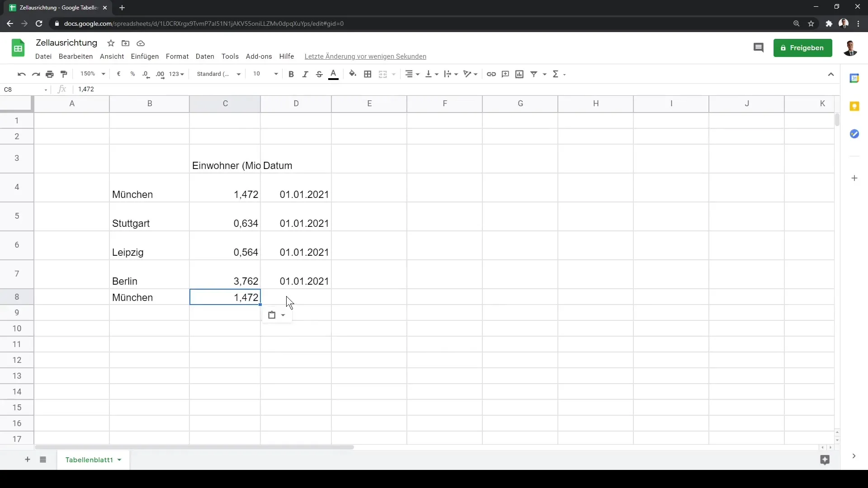Click the filter icon

coord(534,74)
